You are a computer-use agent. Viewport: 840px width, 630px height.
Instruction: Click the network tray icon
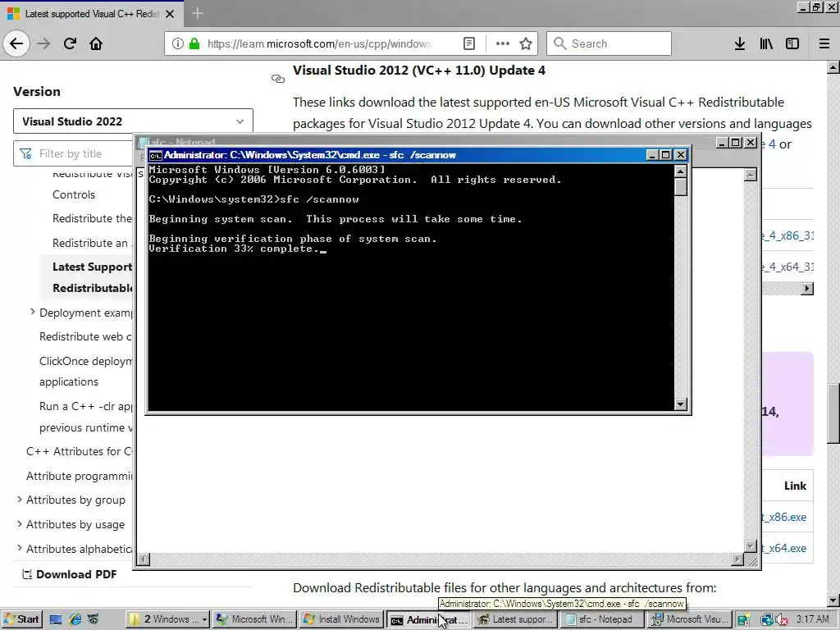click(x=767, y=620)
